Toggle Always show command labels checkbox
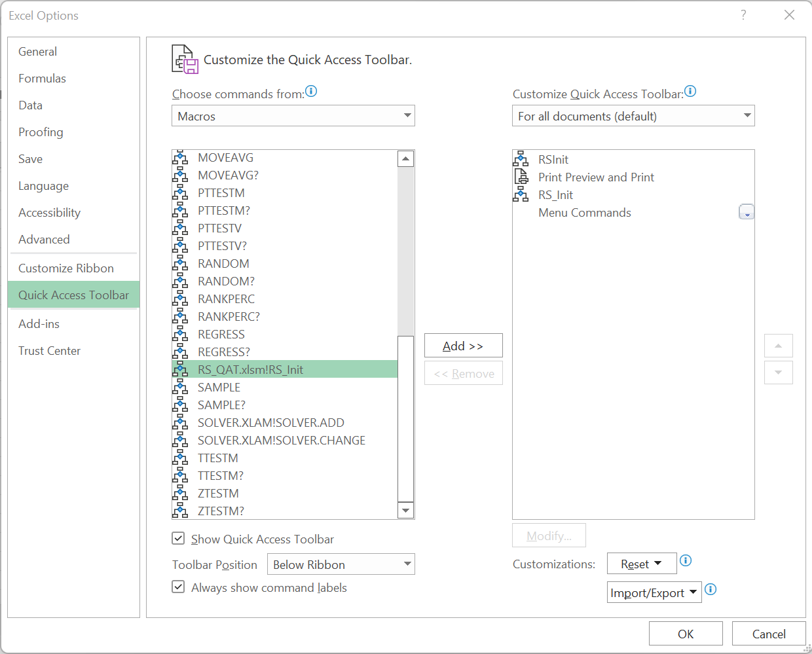This screenshot has height=654, width=812. [x=178, y=587]
